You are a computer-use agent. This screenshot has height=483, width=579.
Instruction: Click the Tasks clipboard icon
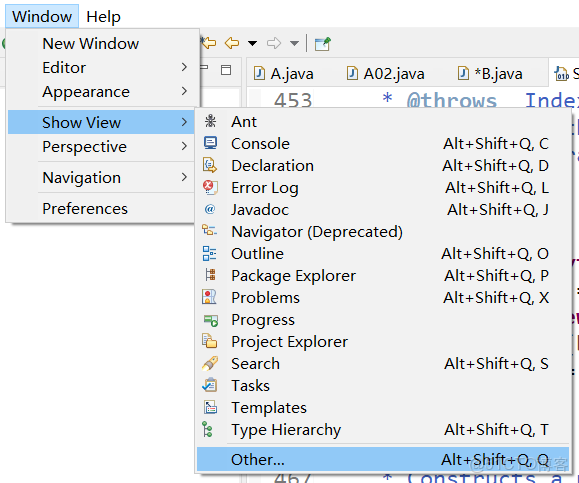coord(210,385)
